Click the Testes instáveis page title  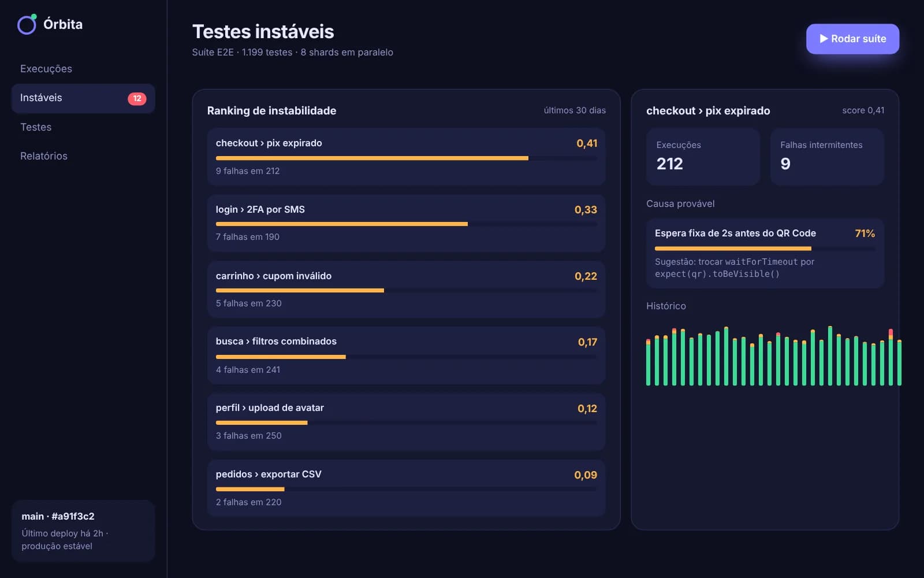click(x=263, y=32)
